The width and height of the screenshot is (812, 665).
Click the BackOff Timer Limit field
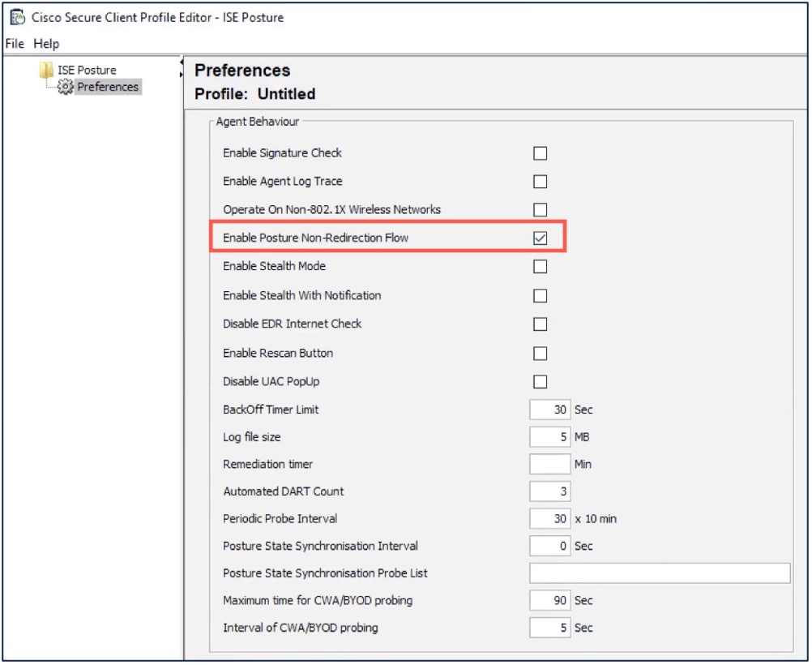550,410
